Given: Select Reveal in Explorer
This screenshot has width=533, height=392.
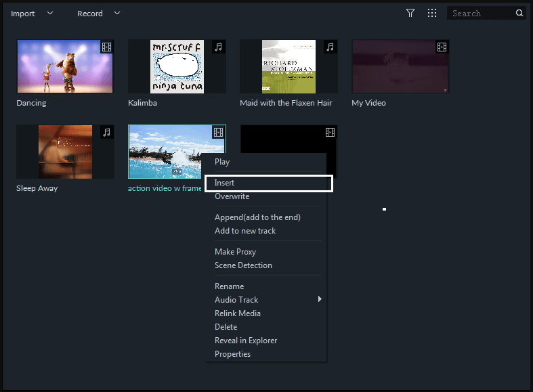Looking at the screenshot, I should (x=246, y=341).
